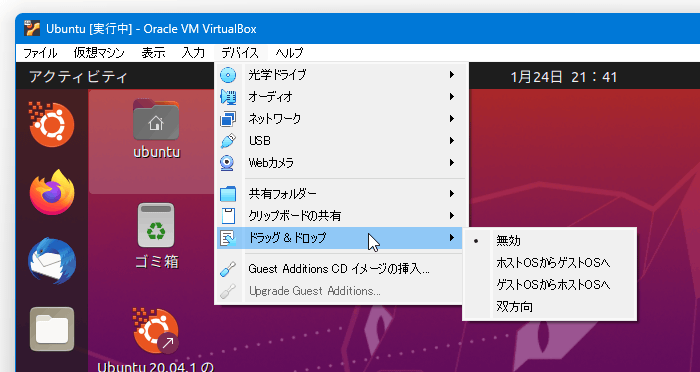Click the drag and drop icon
Image resolution: width=700 pixels, height=372 pixels.
(228, 238)
